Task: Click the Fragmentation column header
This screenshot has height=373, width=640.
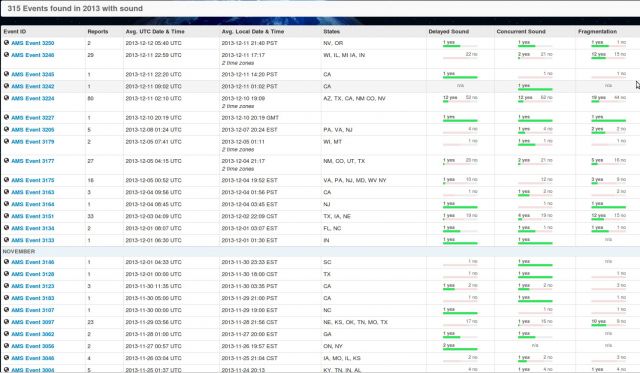Action: (598, 31)
